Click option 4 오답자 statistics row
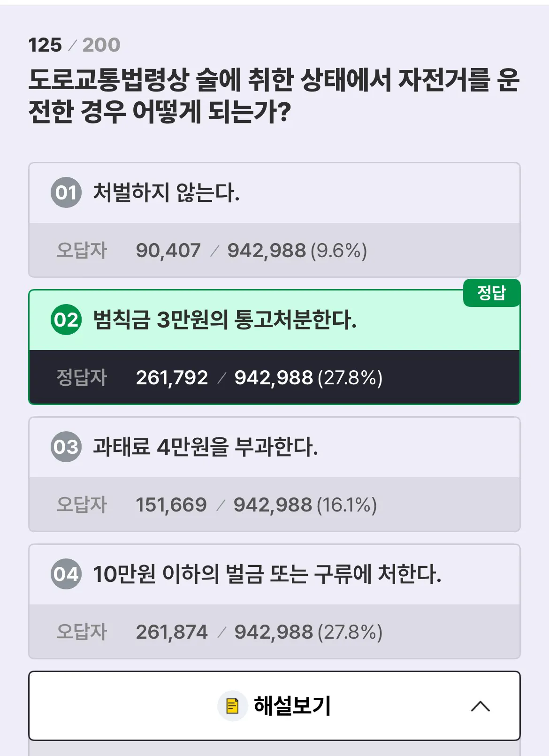549x756 pixels. pos(274,632)
